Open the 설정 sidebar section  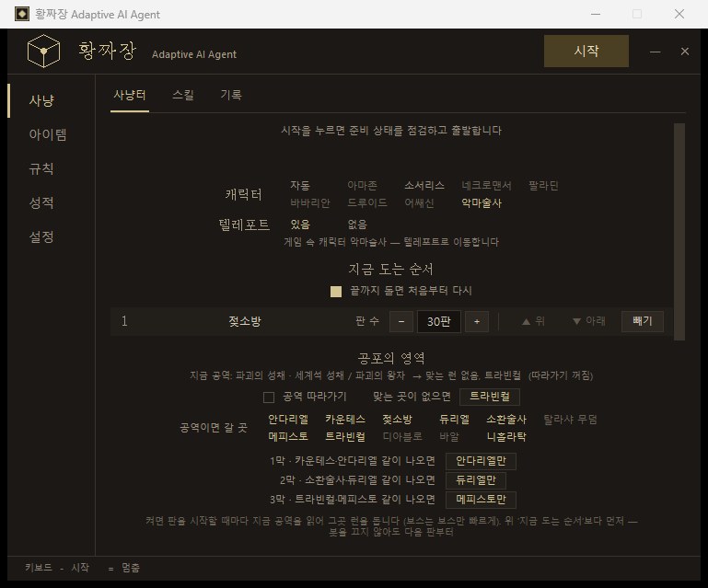click(41, 236)
